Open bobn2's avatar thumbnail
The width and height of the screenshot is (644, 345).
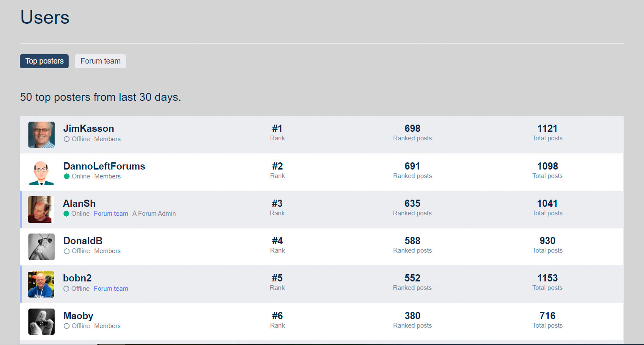pos(41,284)
